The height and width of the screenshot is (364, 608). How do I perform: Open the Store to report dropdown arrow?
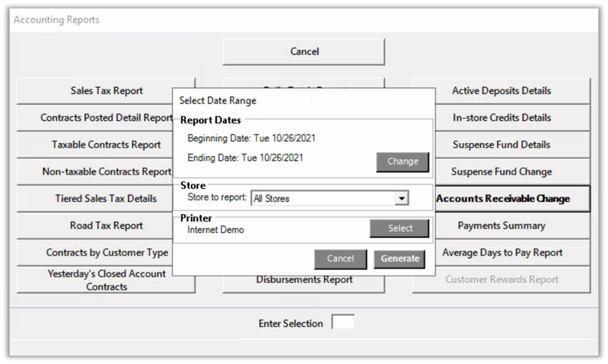click(x=400, y=198)
